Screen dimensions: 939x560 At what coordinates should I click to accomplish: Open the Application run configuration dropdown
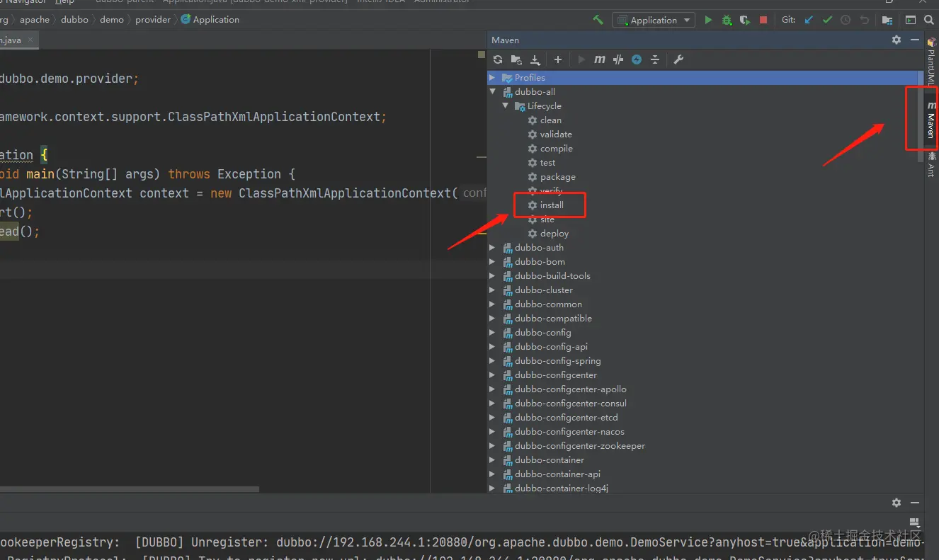tap(654, 20)
